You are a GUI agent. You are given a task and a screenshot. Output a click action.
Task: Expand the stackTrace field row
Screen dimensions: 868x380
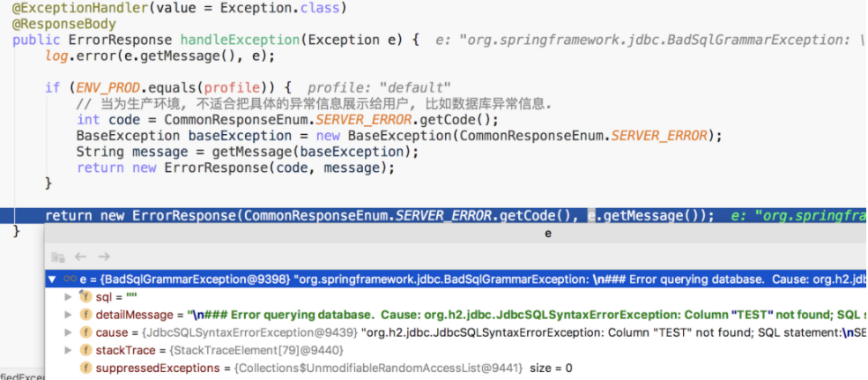coord(68,351)
